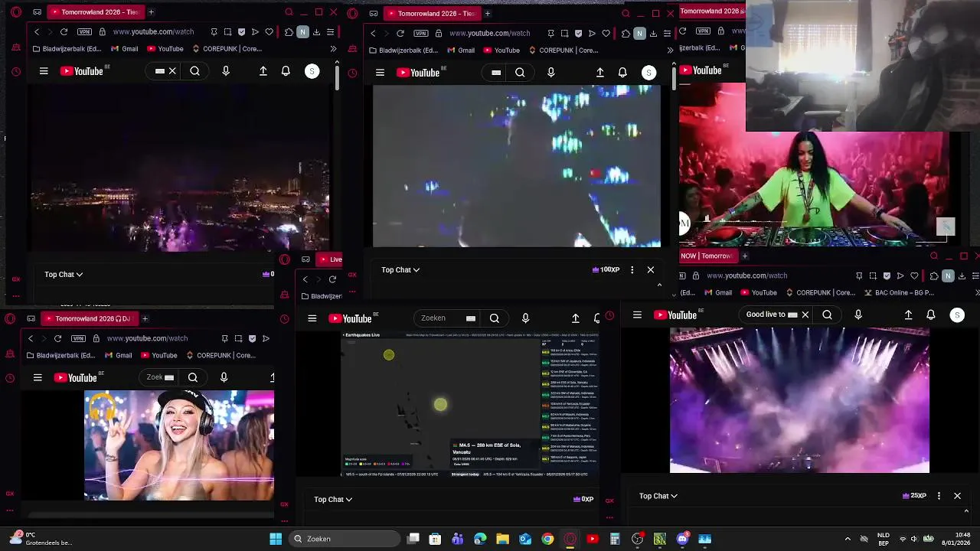Collapse chat chevron below 100XP close button
Viewport: 980px width, 551px height.
click(x=659, y=285)
